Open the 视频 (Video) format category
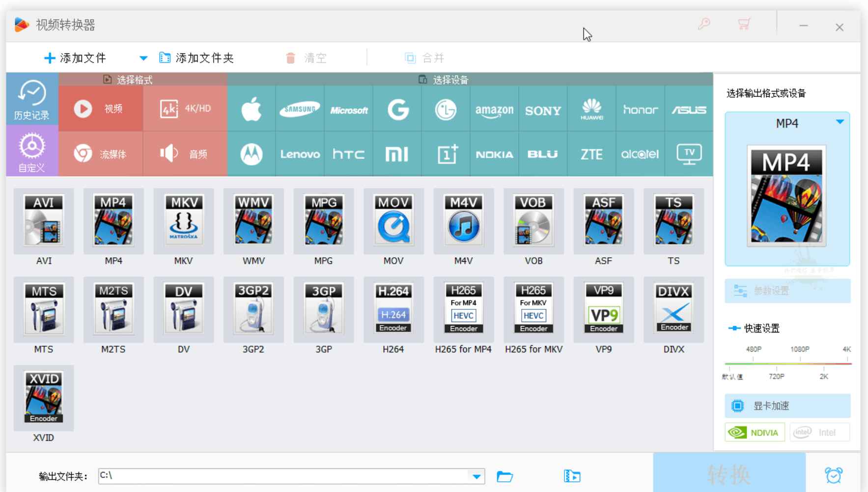Viewport: 868px width, 492px height. pos(101,109)
